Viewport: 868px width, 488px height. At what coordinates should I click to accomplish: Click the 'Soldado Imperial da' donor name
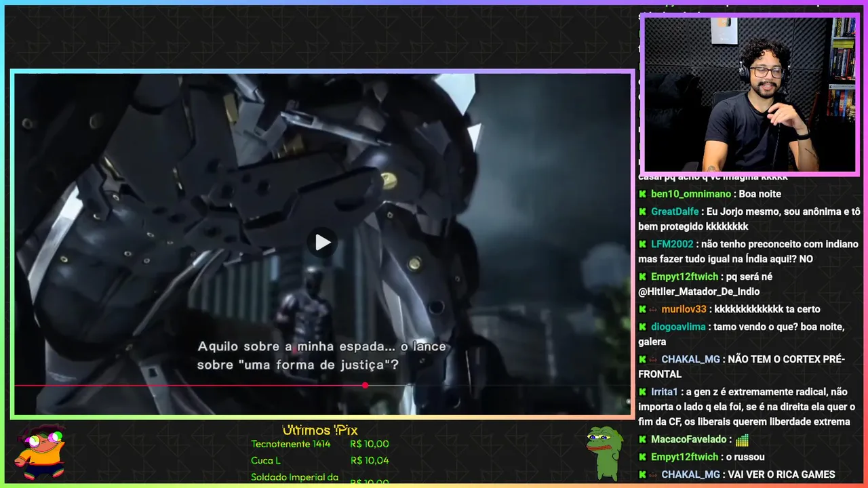[x=294, y=477]
